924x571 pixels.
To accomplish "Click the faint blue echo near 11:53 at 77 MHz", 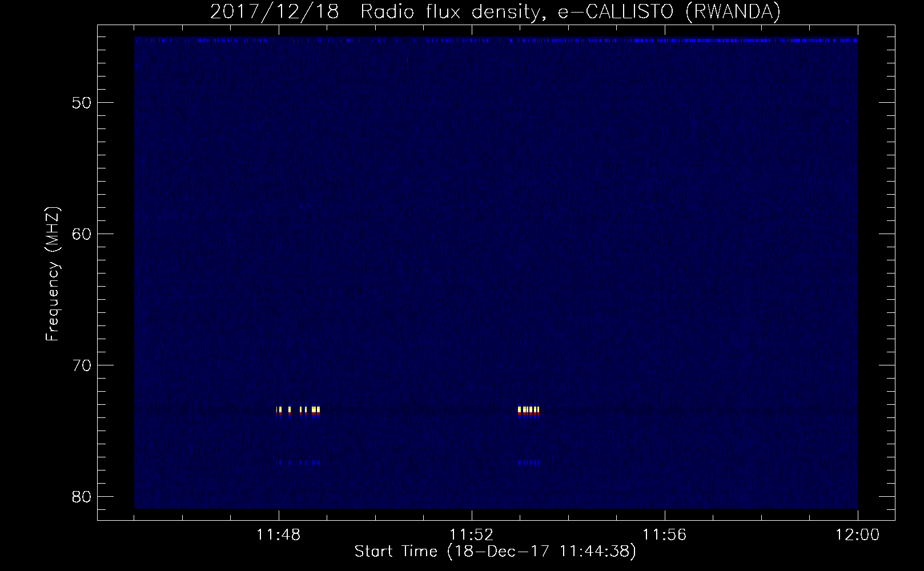I will pyautogui.click(x=528, y=463).
